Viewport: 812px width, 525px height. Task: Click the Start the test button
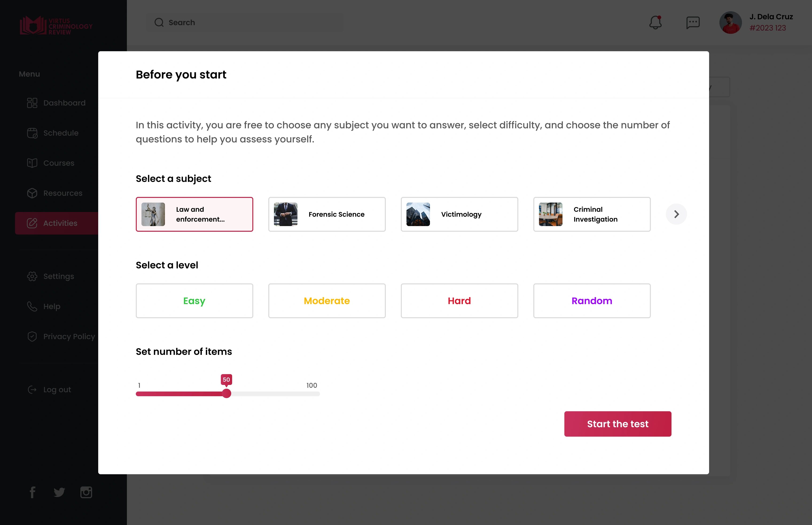[617, 424]
